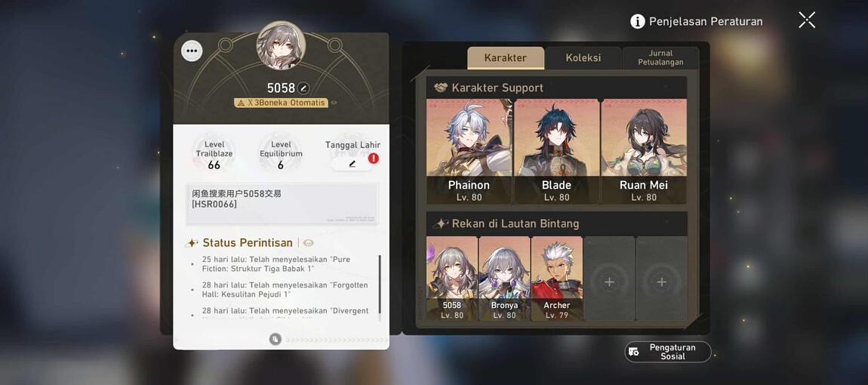Image resolution: width=868 pixels, height=385 pixels.
Task: Select the Karakter tab
Action: pos(506,57)
